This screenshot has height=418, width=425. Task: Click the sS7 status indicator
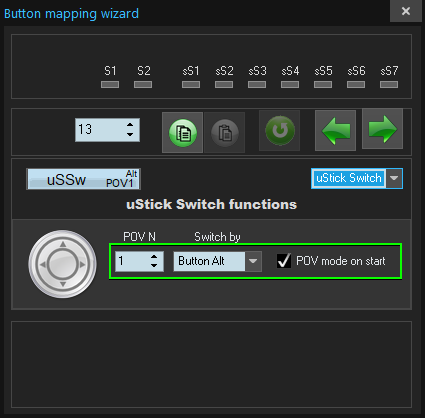389,85
